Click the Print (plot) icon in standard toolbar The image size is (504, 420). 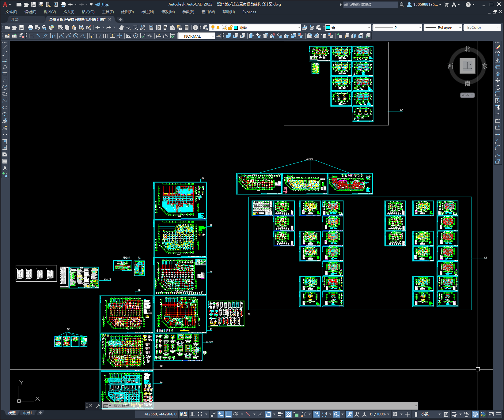pos(30,28)
